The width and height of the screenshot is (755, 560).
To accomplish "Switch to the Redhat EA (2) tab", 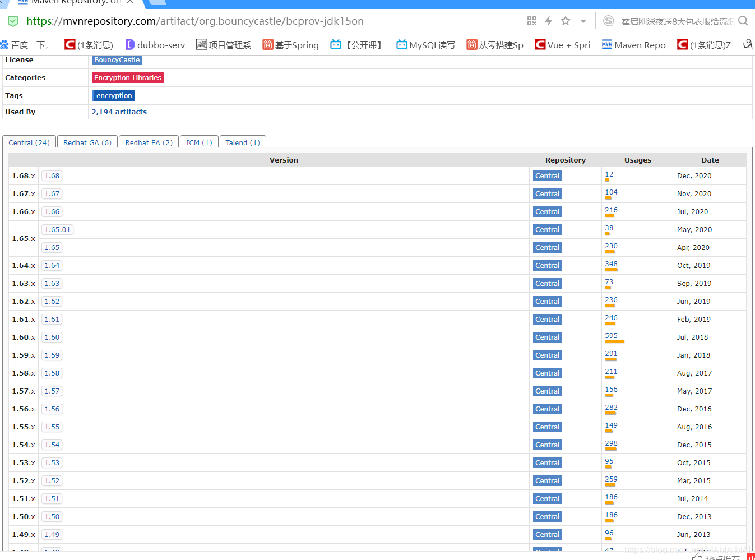I will [149, 142].
